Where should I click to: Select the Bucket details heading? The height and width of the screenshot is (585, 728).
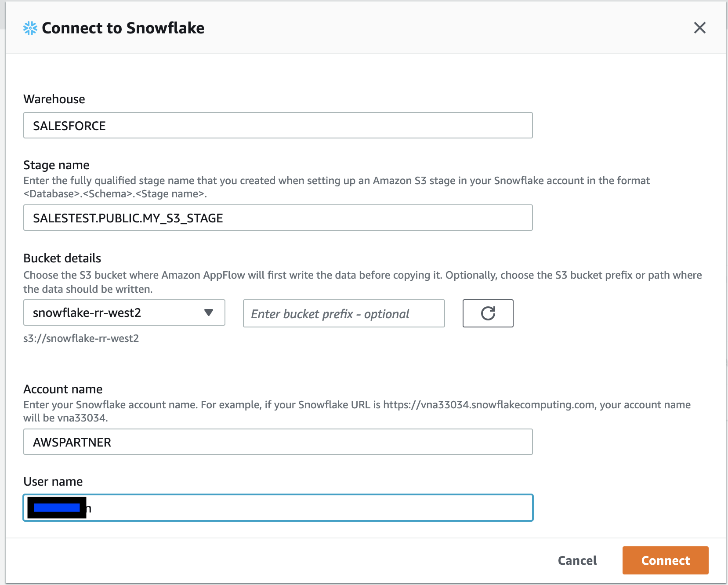click(x=62, y=258)
